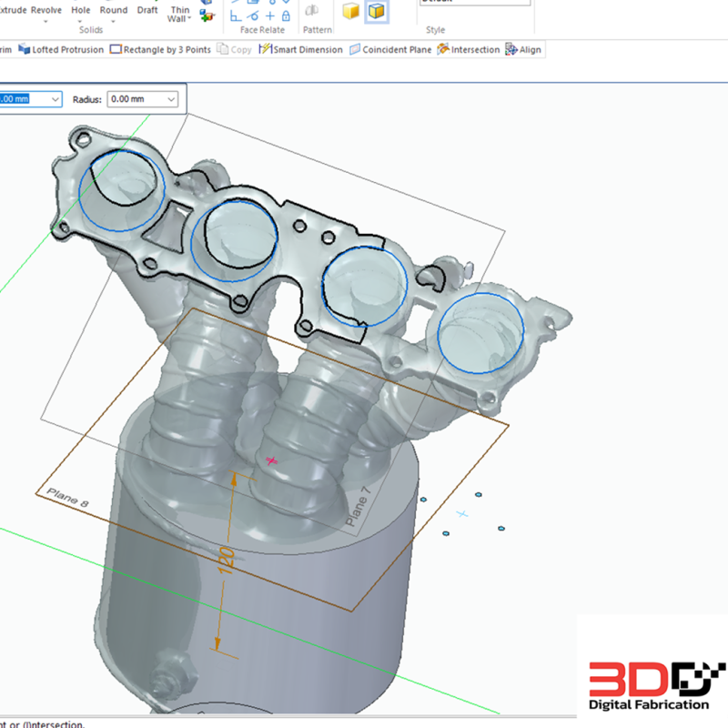This screenshot has height=728, width=728.
Task: Click the Round command label
Action: point(114,10)
